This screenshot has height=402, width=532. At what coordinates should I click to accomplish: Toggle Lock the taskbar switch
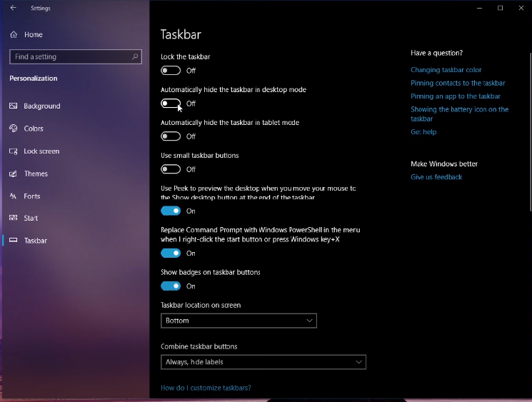[x=171, y=71]
